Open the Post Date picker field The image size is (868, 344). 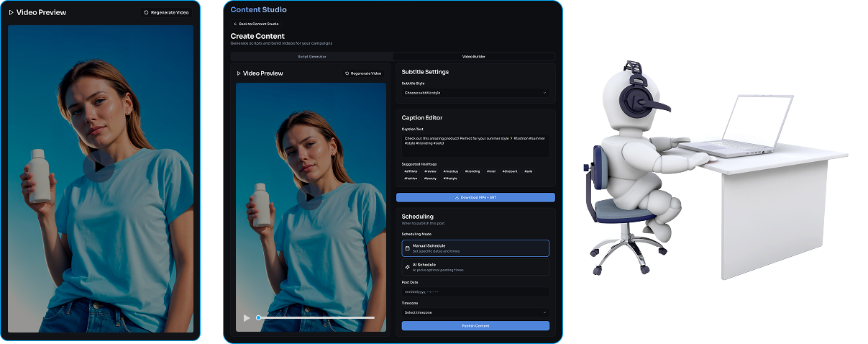click(x=475, y=291)
